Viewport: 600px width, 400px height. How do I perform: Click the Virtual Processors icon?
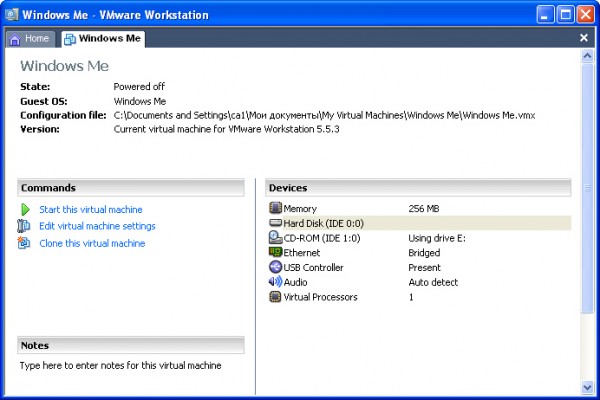(x=276, y=297)
